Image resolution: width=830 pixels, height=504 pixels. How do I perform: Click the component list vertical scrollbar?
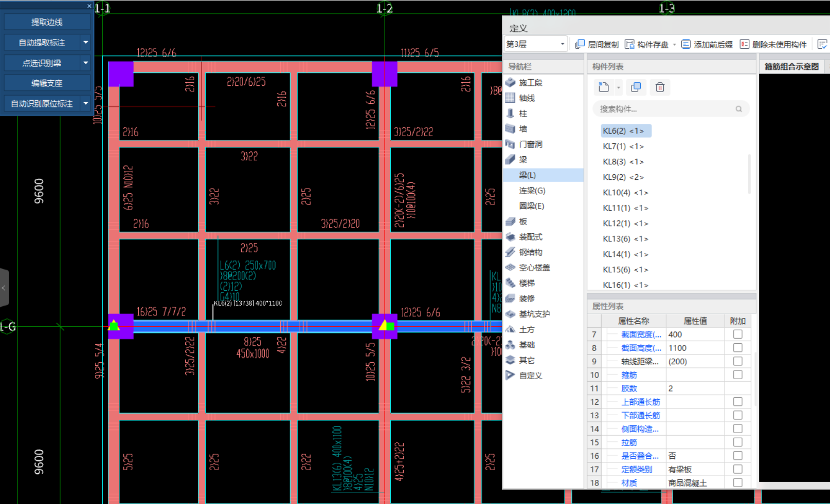pyautogui.click(x=749, y=175)
